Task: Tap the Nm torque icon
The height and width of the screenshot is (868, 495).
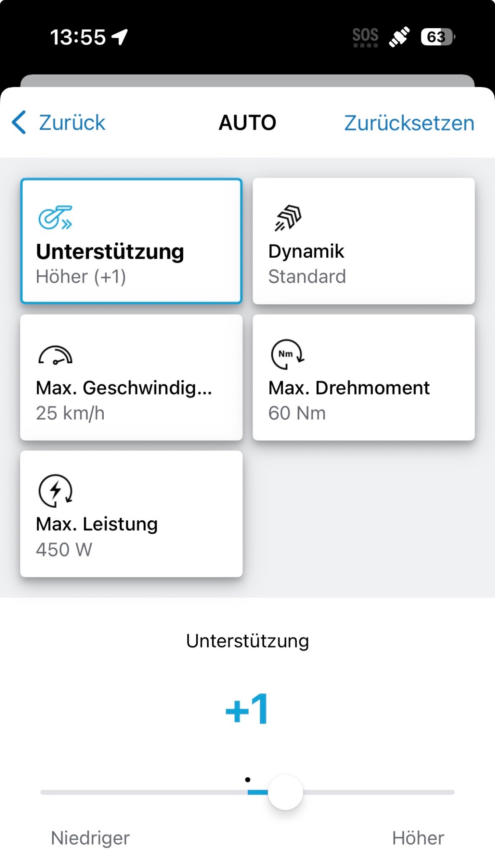Action: tap(288, 355)
